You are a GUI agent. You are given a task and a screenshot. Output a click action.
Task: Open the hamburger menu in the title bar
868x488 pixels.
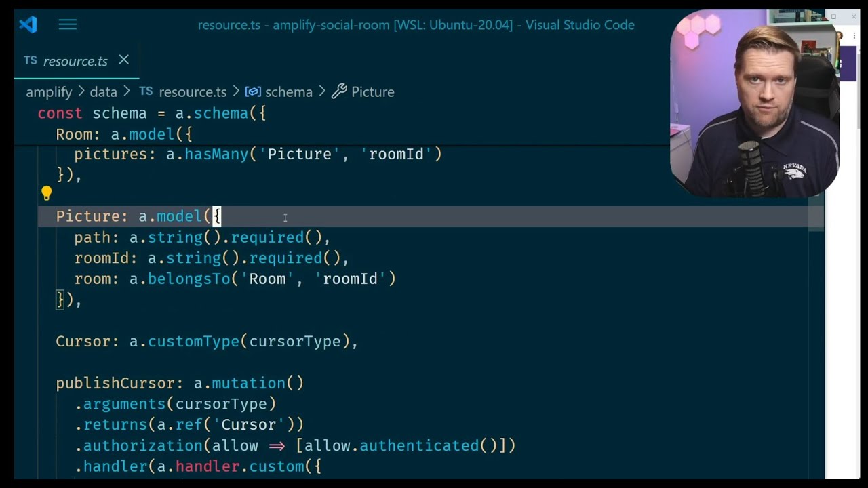tap(67, 24)
